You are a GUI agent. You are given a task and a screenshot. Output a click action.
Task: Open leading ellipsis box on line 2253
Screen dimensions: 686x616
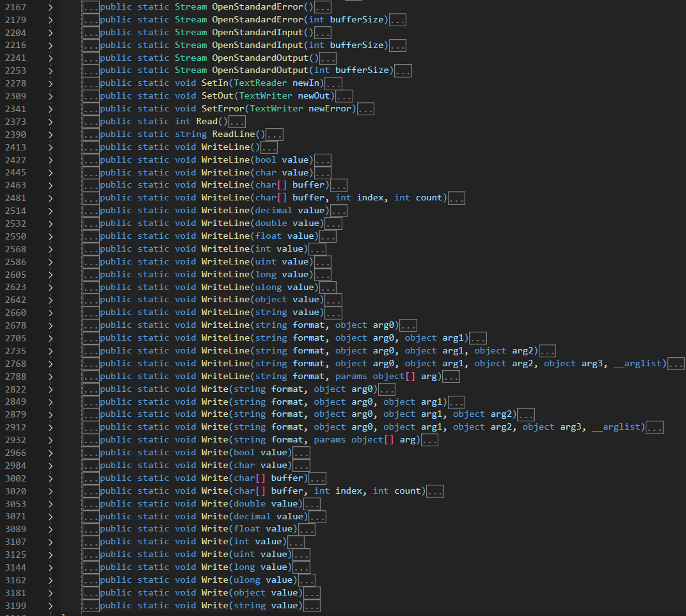coord(91,71)
